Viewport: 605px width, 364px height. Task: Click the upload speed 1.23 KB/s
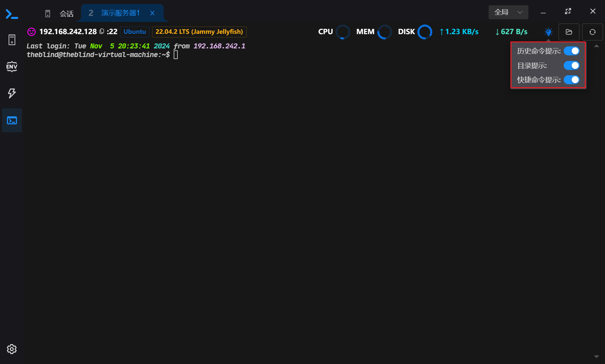pyautogui.click(x=459, y=32)
